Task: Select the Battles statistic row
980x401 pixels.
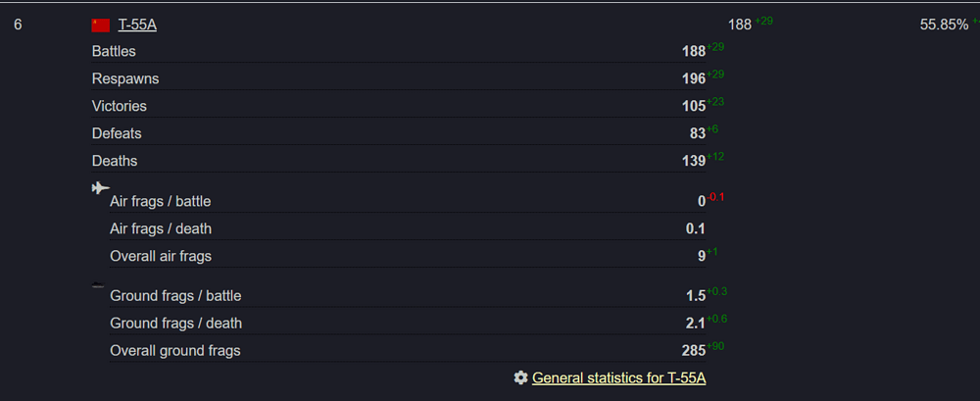Action: coord(399,51)
